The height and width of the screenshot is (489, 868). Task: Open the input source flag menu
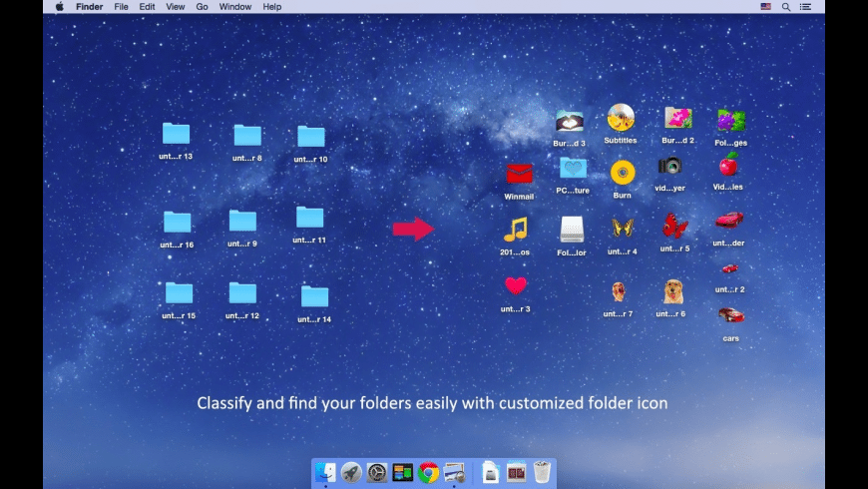pyautogui.click(x=765, y=7)
